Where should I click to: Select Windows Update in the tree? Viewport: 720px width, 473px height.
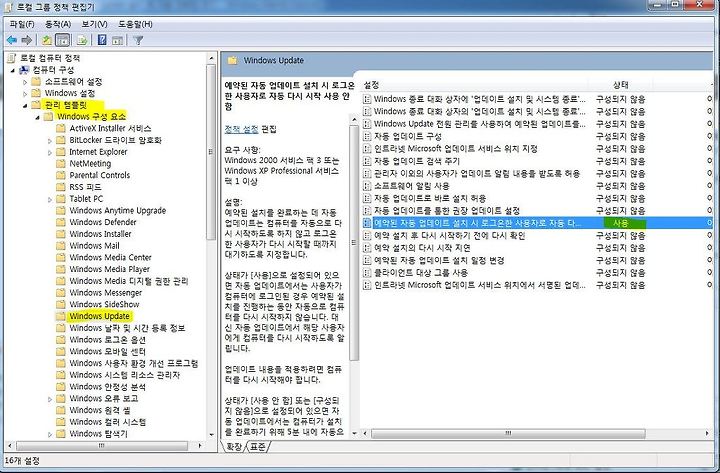(x=100, y=316)
